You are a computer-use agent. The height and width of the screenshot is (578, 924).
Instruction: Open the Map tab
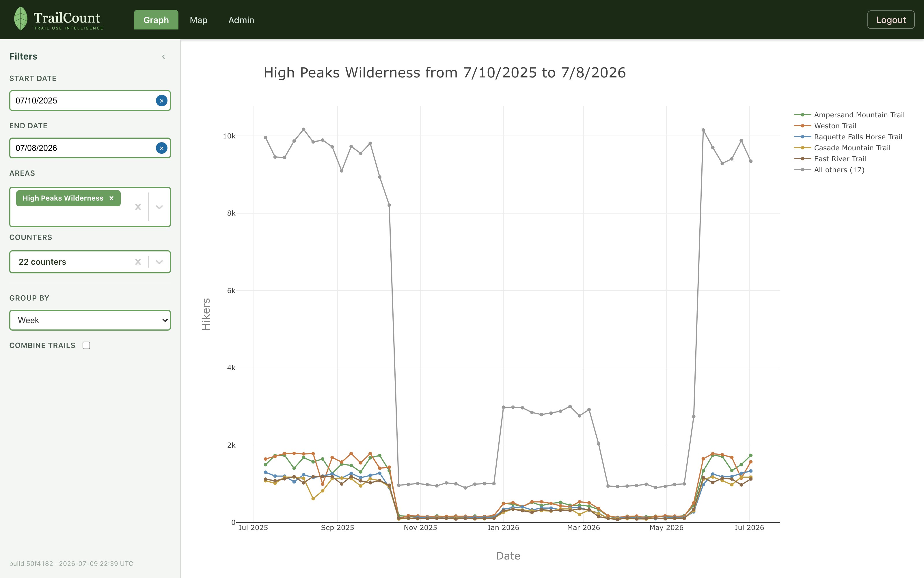pos(199,20)
